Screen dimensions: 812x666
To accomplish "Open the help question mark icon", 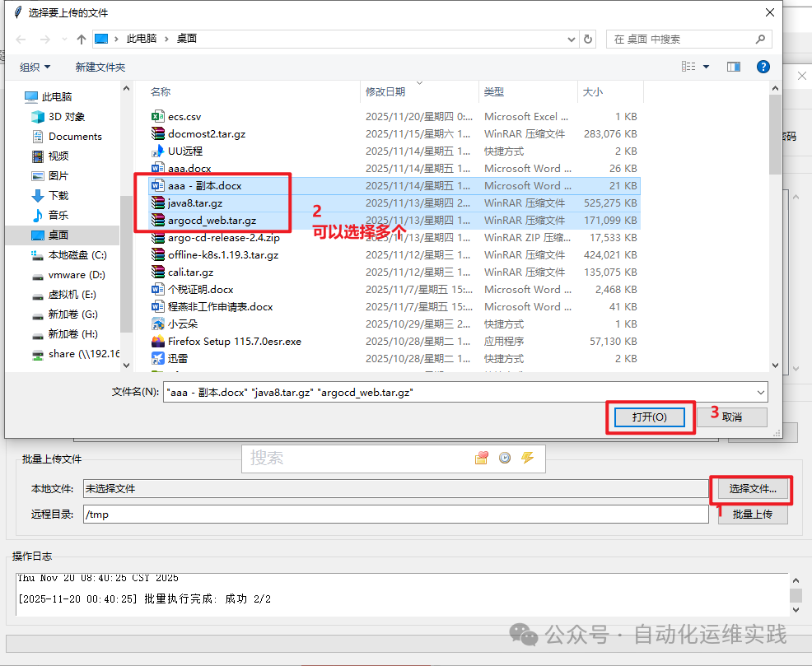I will click(763, 67).
